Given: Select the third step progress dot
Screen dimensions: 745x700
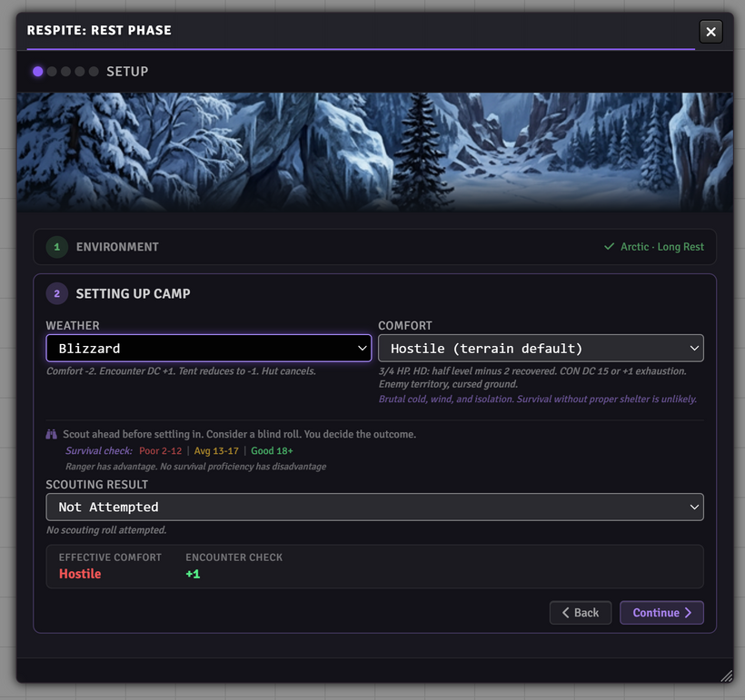Looking at the screenshot, I should pos(65,72).
